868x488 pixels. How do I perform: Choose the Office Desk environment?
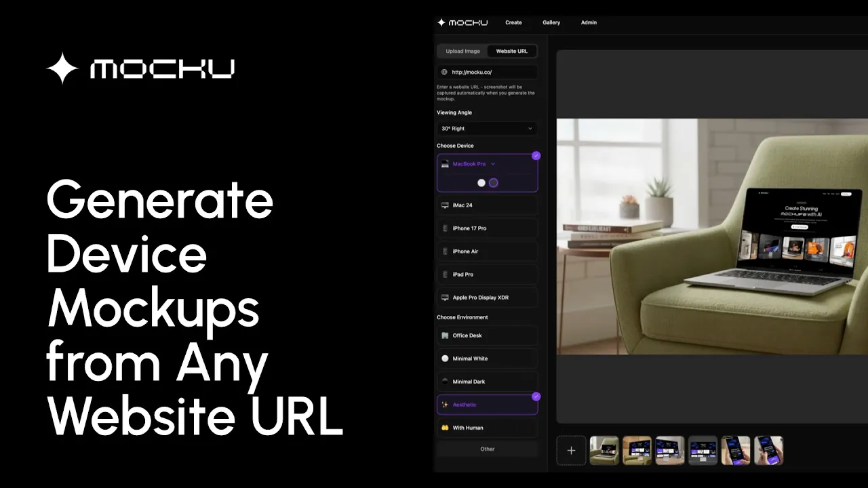pyautogui.click(x=487, y=335)
